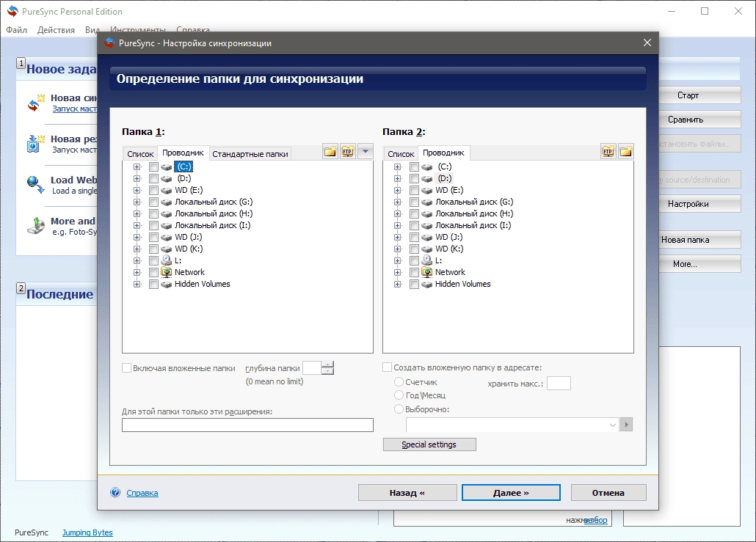Screen dimensions: 756x542
Task: Check the C: drive box in Folder 1
Action: coord(153,166)
